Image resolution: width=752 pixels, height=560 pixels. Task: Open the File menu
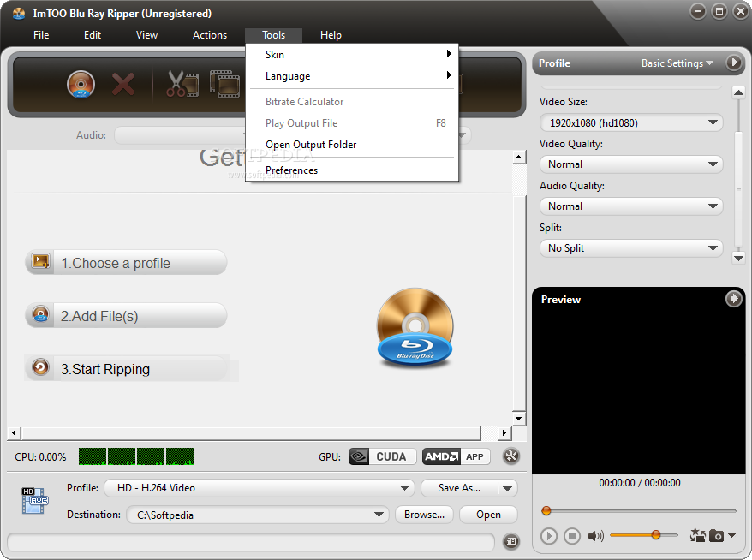click(x=41, y=35)
